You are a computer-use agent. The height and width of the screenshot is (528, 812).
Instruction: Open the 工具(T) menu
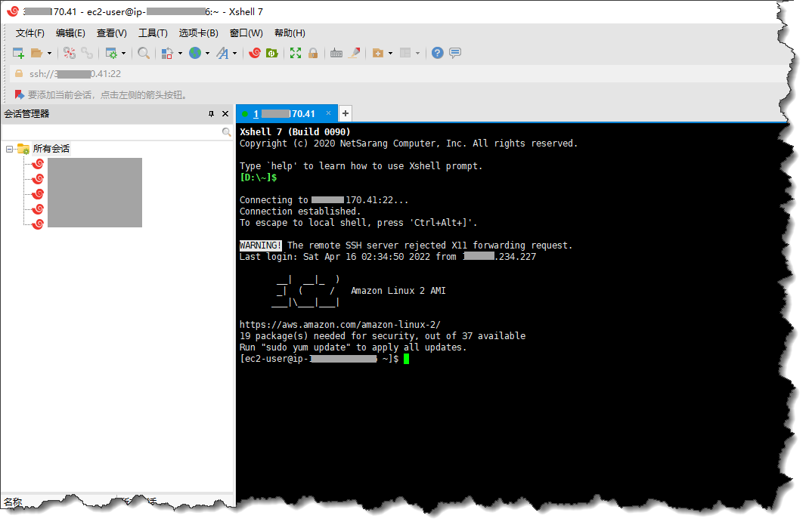[x=153, y=33]
